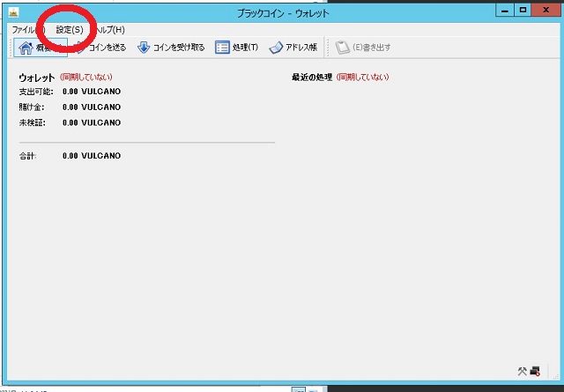This screenshot has width=564, height=392.
Task: Open the 設定(S) settings menu
Action: point(70,30)
